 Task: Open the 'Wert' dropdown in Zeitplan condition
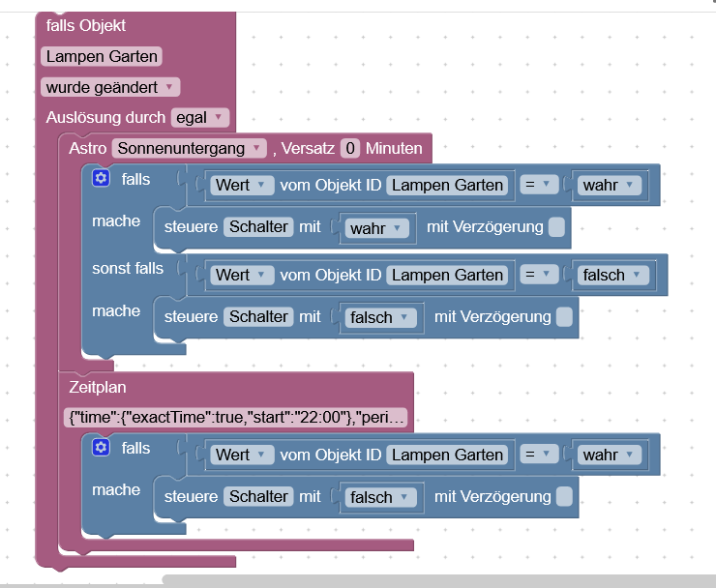242,455
